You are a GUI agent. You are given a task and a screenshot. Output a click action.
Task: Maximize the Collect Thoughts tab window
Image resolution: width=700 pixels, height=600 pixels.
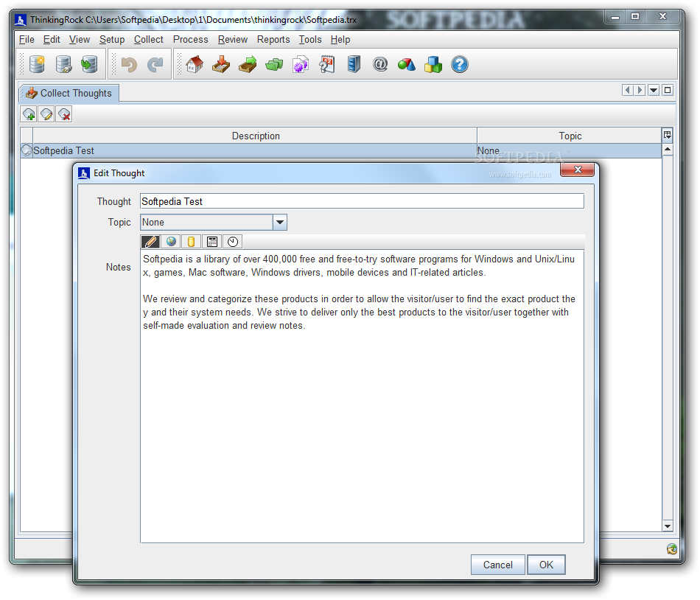coord(668,90)
